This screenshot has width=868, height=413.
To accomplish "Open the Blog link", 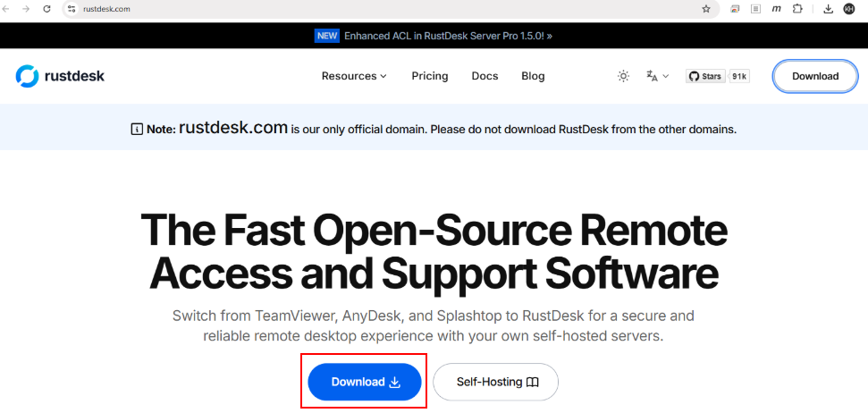I will coord(533,76).
